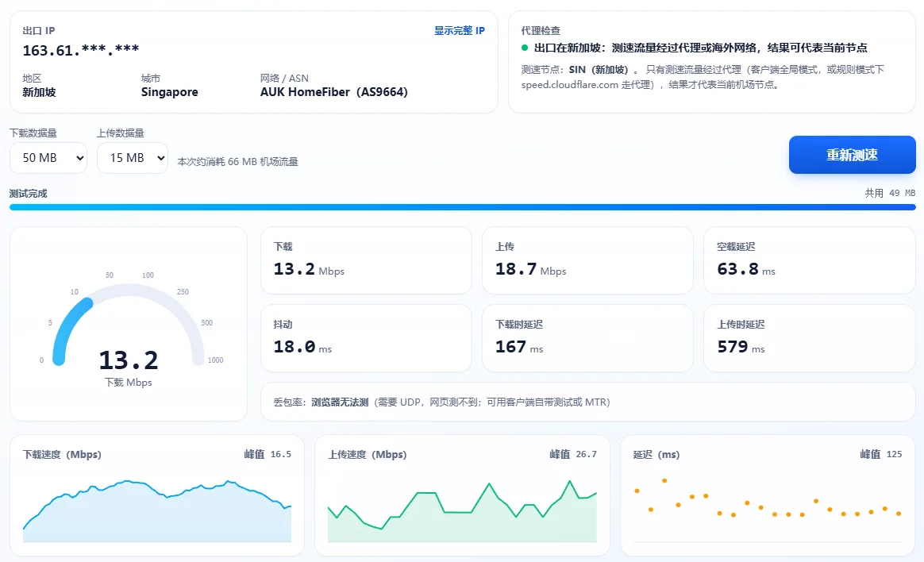
Task: Click the green proxy status dot
Action: point(525,48)
